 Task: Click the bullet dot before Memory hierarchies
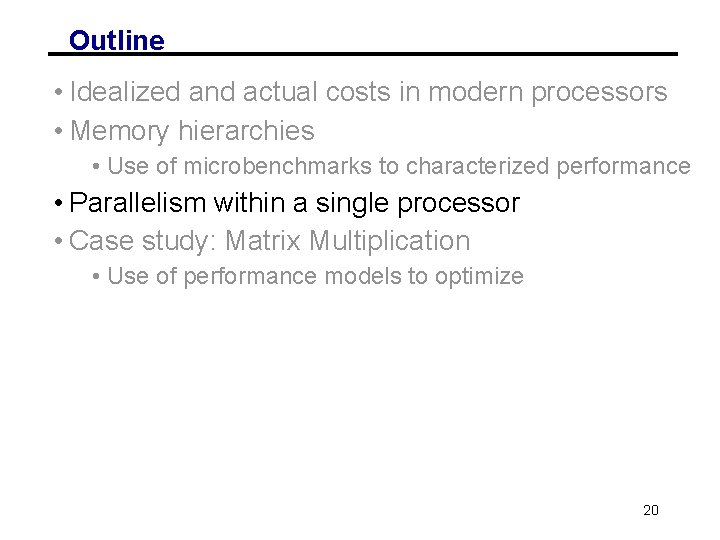[x=58, y=131]
